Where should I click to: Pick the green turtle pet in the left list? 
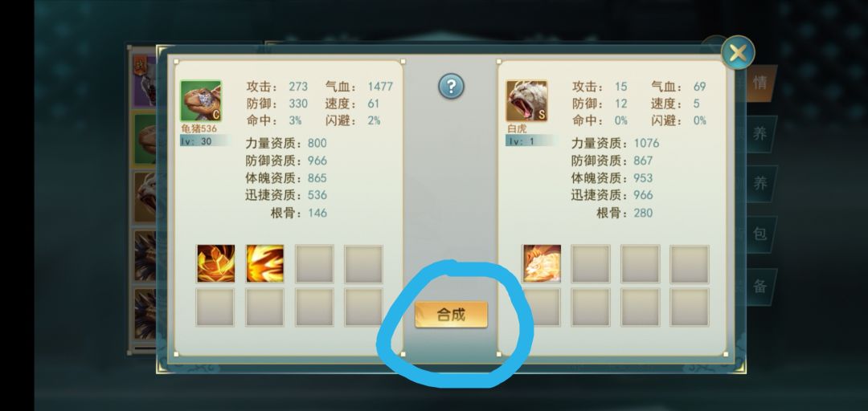coord(145,139)
